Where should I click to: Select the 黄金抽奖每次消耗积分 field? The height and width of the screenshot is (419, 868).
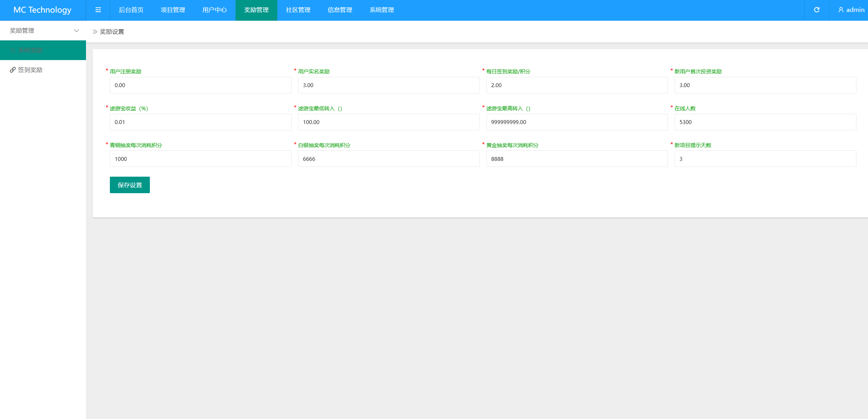(577, 159)
